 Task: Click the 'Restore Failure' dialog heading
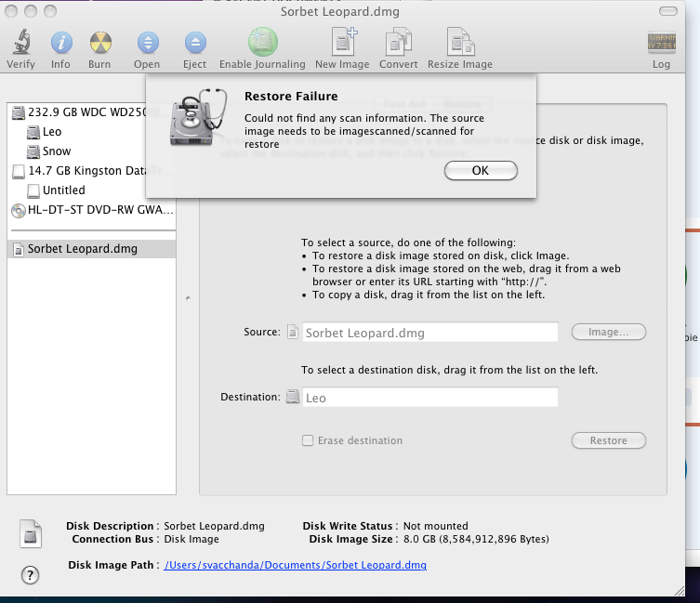pos(291,97)
